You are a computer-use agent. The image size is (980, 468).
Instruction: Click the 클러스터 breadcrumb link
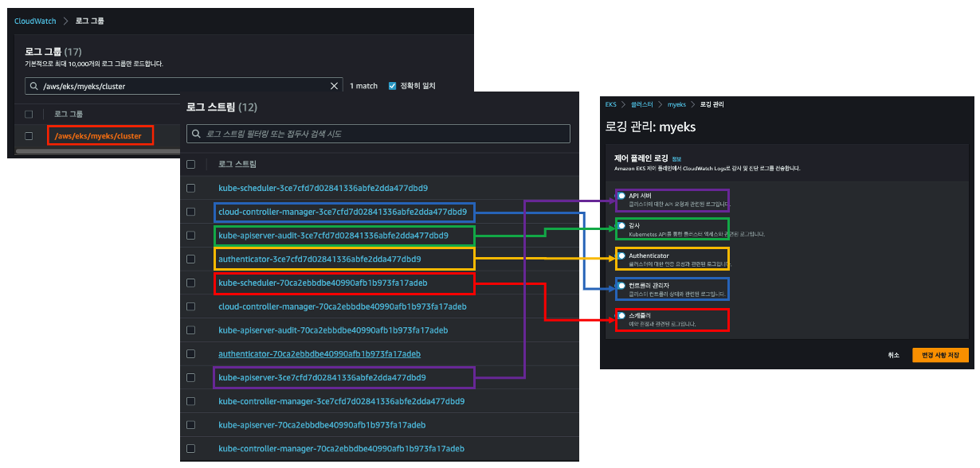point(641,104)
